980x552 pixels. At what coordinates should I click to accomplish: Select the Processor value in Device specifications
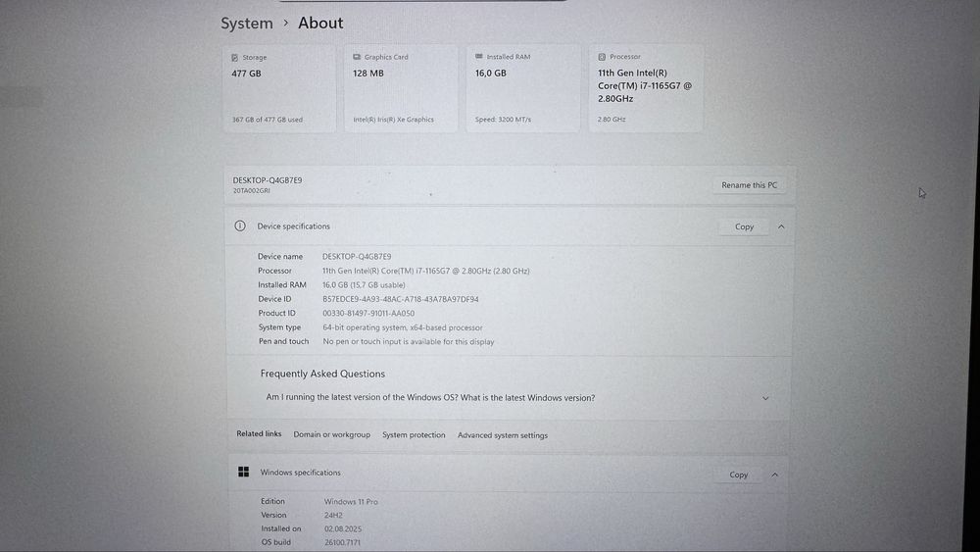pyautogui.click(x=425, y=271)
